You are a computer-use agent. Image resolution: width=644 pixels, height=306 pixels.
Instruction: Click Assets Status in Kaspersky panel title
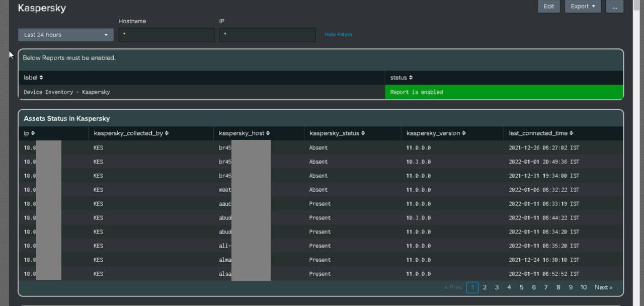click(x=67, y=119)
